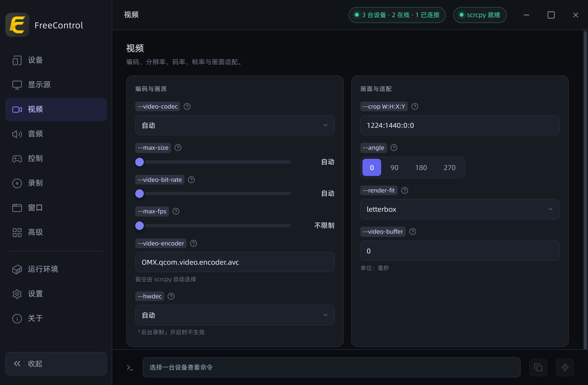Viewport: 588px width, 385px height.
Task: Click the --hwdec option tag
Action: [x=150, y=296]
